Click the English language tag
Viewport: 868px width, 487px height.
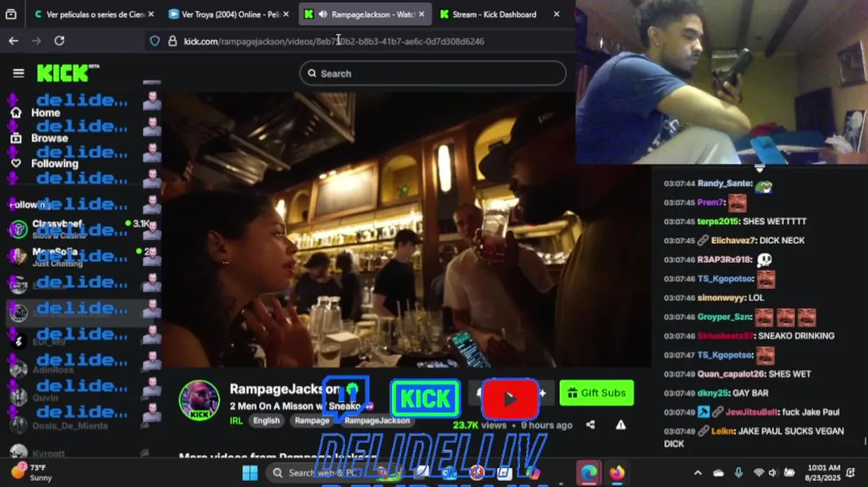tap(266, 421)
